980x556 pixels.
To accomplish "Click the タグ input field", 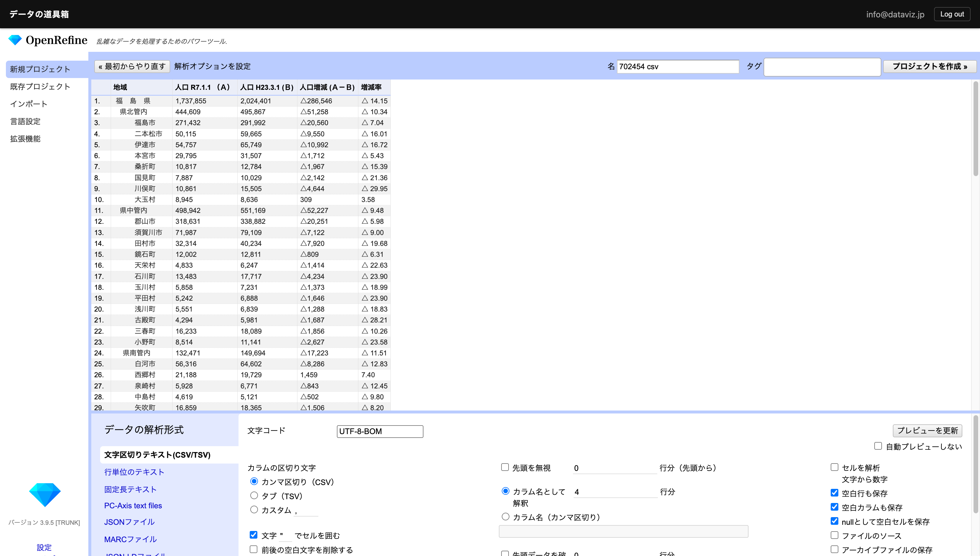I will [x=822, y=67].
